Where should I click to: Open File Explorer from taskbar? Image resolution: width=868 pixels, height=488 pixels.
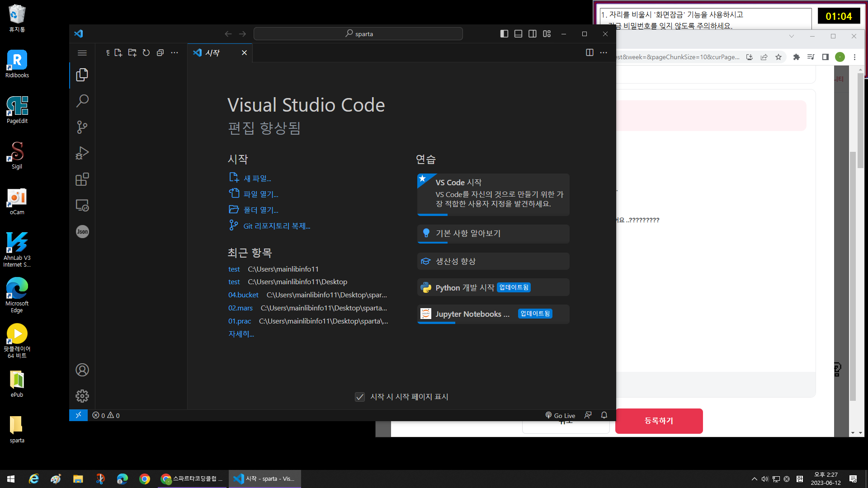[x=78, y=479]
